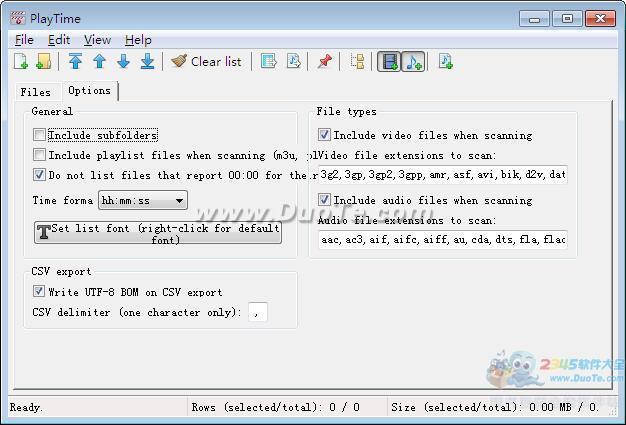This screenshot has height=425, width=626.
Task: Open the View menu
Action: 97,40
